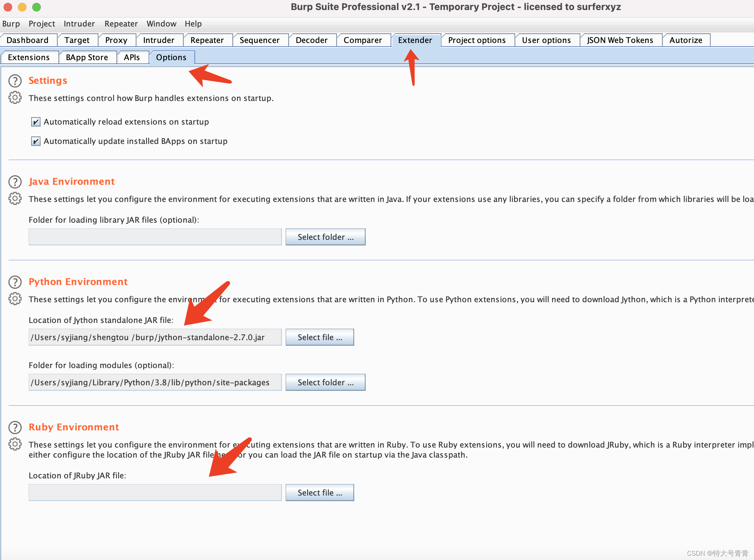Image resolution: width=754 pixels, height=560 pixels.
Task: Click the yellow minimize window button
Action: point(22,7)
